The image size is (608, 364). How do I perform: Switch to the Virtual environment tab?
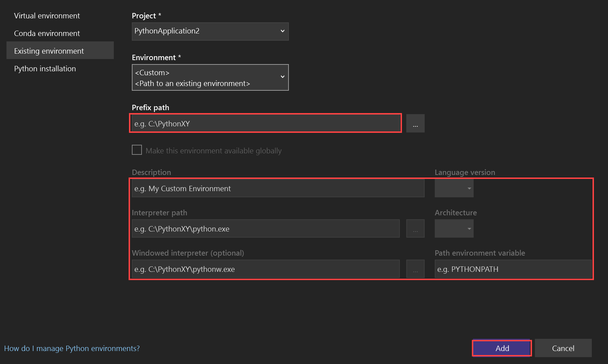tap(47, 15)
